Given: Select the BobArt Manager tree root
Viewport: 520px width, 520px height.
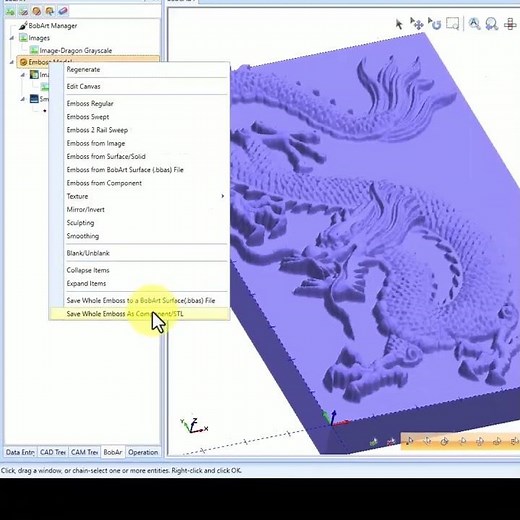Looking at the screenshot, I should (x=53, y=25).
